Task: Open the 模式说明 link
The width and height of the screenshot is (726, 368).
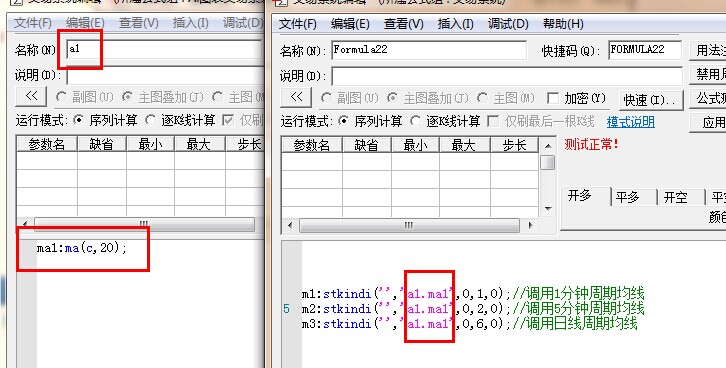Action: pyautogui.click(x=631, y=122)
